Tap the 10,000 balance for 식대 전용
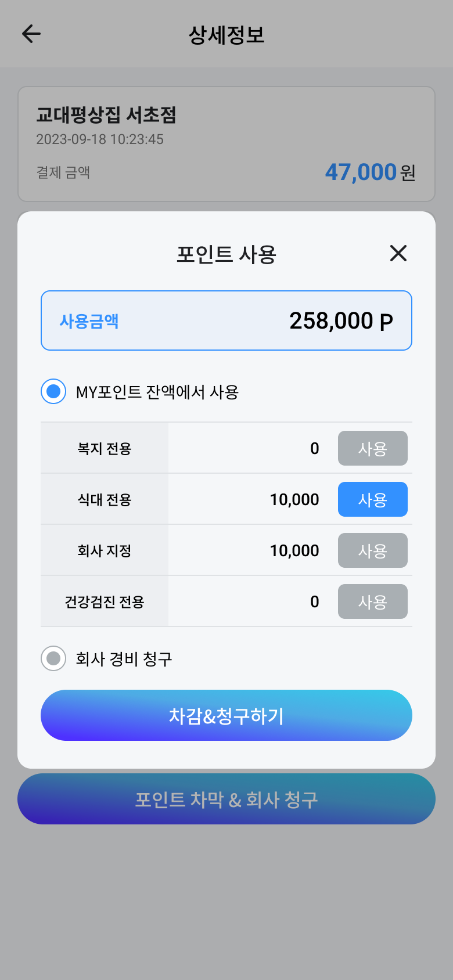This screenshot has height=980, width=453. point(294,499)
